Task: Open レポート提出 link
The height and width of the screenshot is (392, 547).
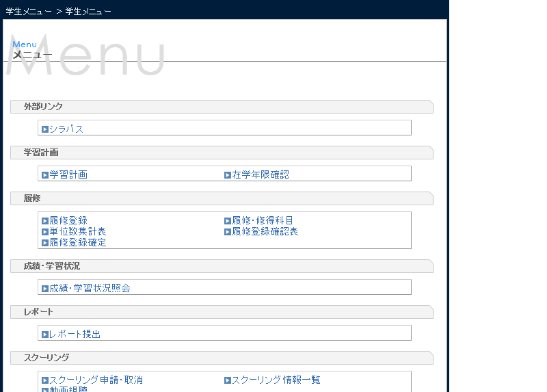Action: [75, 335]
